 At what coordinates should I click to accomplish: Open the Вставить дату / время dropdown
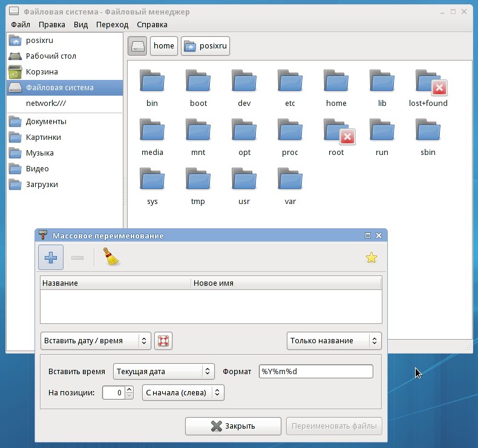point(96,341)
